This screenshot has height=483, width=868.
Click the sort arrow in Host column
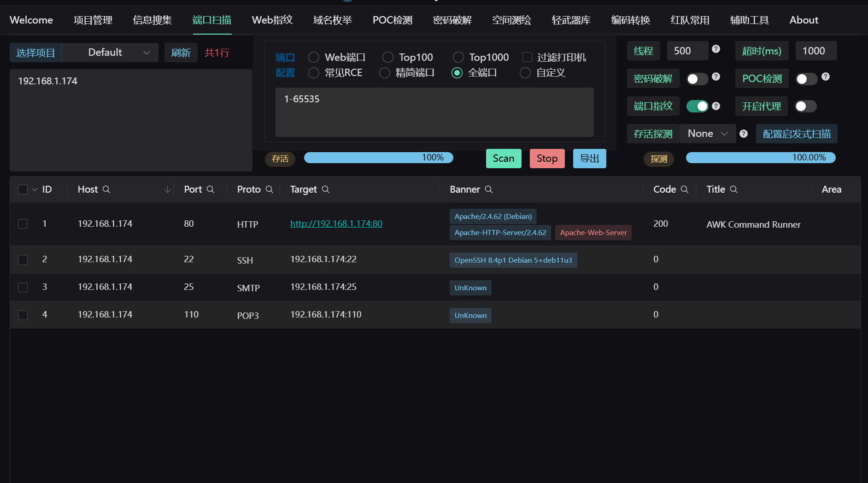tap(168, 189)
